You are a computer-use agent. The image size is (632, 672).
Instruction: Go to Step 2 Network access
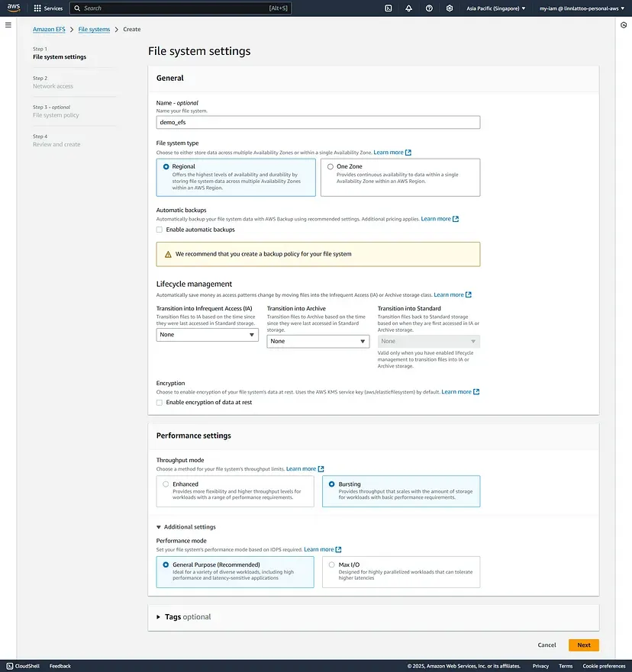[x=53, y=86]
